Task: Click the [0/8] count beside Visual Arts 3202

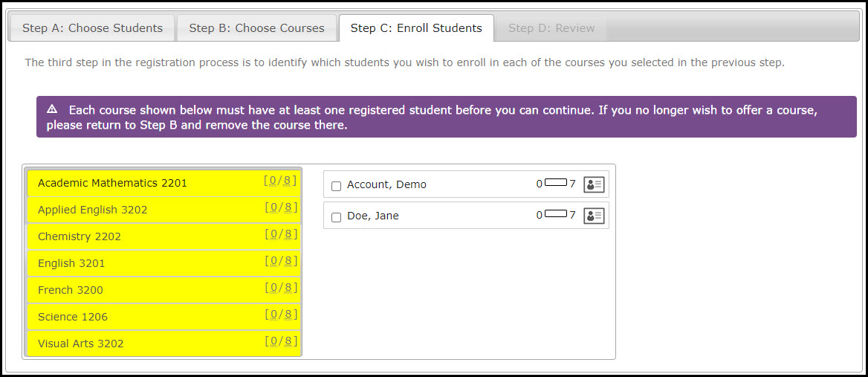Action: tap(281, 341)
